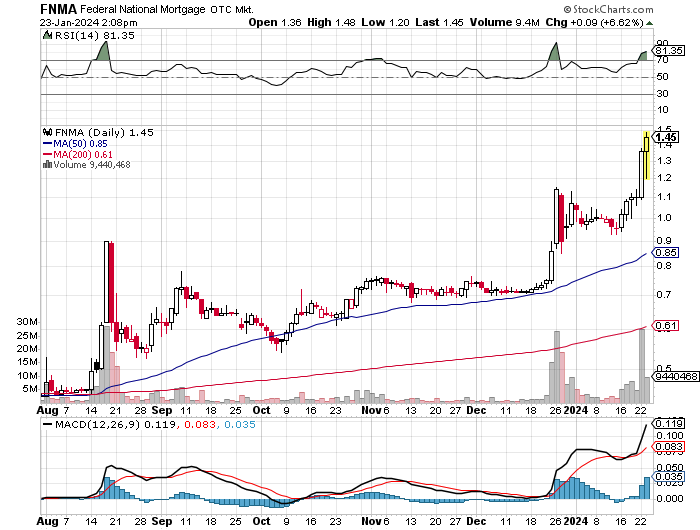Click the 50 level label on RSI axis
Viewport: 700px width, 530px height.
click(662, 77)
